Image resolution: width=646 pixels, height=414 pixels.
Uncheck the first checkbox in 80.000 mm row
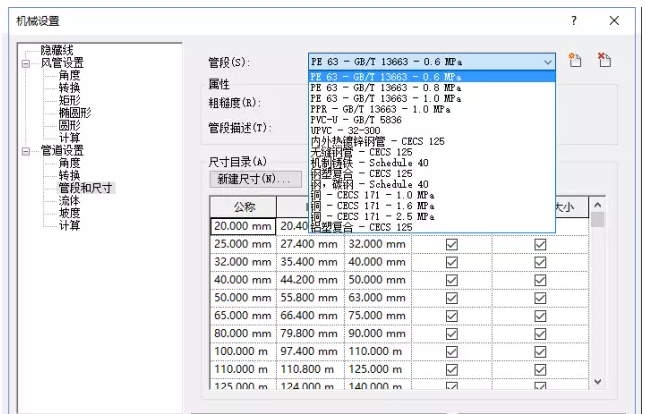click(x=451, y=334)
